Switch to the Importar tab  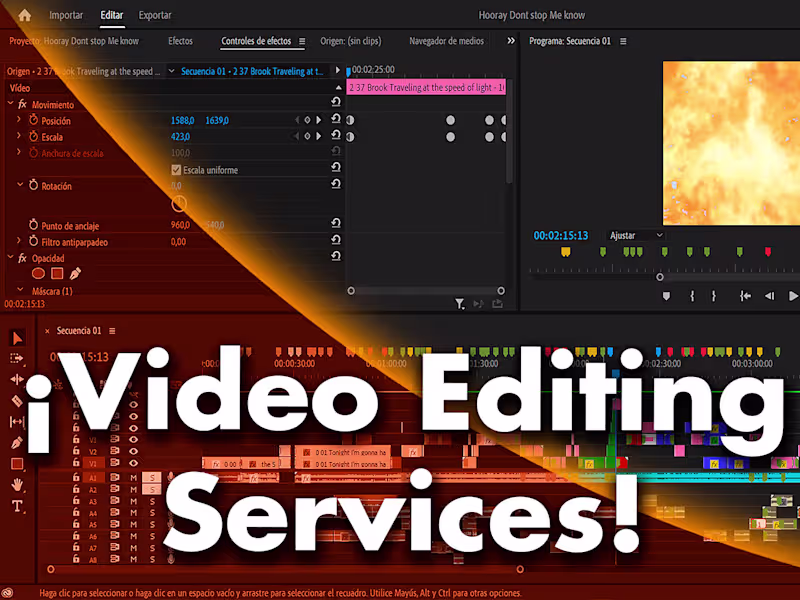[66, 15]
